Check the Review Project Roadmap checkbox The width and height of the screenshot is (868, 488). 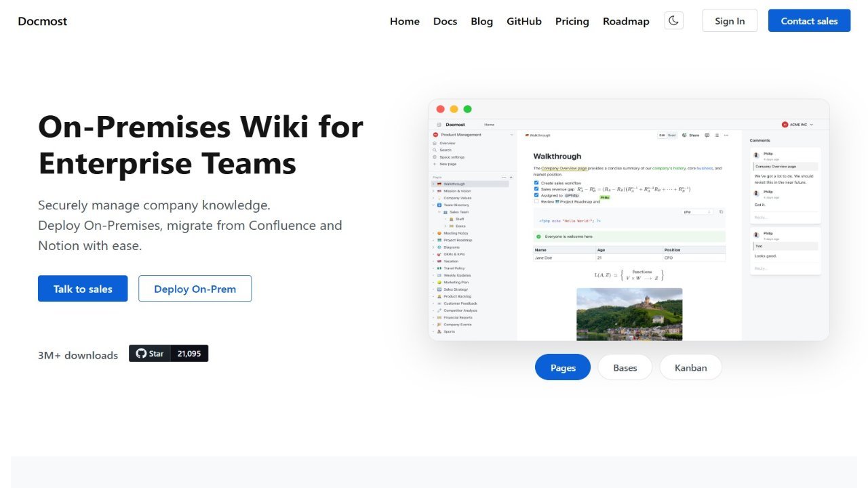536,201
